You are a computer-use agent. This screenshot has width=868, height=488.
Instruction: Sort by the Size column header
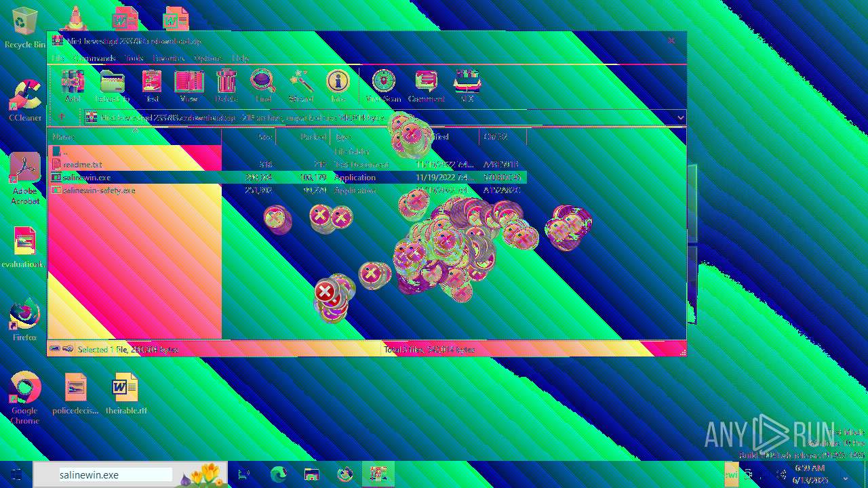pyautogui.click(x=249, y=136)
